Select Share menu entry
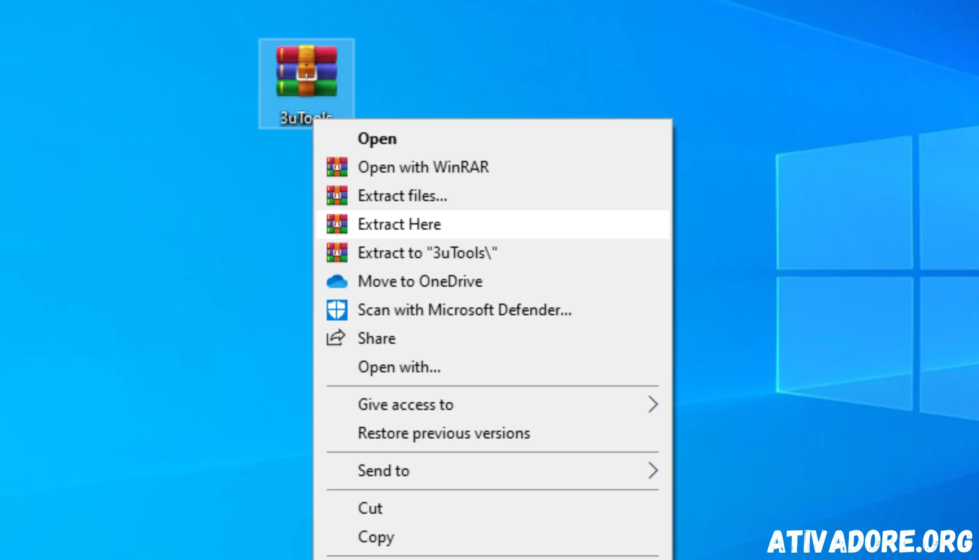The height and width of the screenshot is (560, 979). (x=493, y=338)
